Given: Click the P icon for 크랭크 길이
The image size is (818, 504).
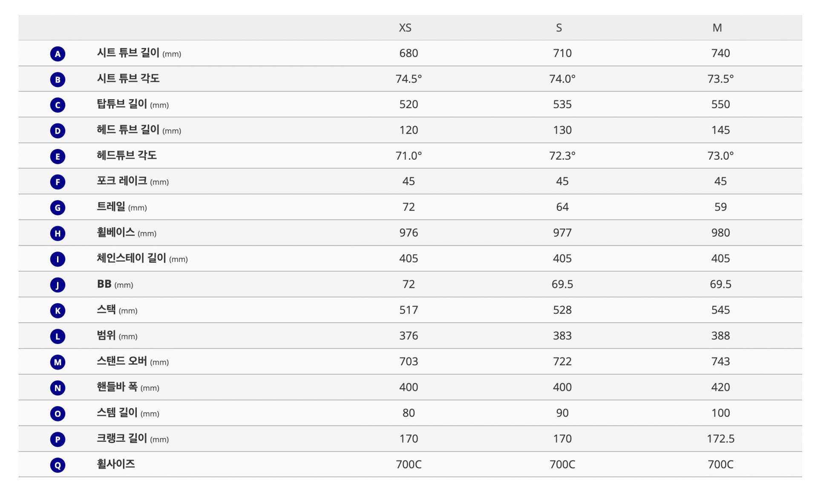Looking at the screenshot, I should click(x=58, y=439).
